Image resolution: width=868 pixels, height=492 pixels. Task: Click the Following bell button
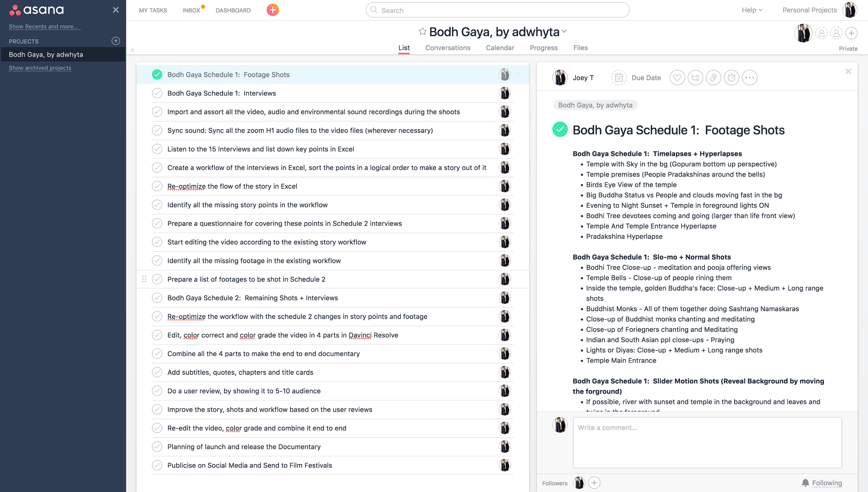pyautogui.click(x=821, y=483)
